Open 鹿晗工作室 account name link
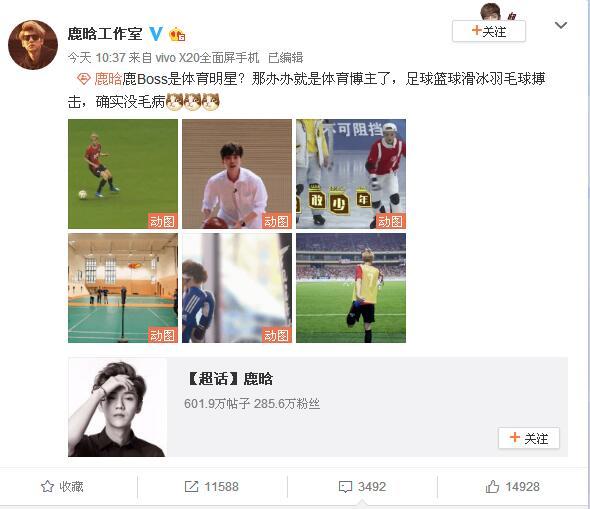Image resolution: width=590 pixels, height=509 pixels. pos(105,34)
